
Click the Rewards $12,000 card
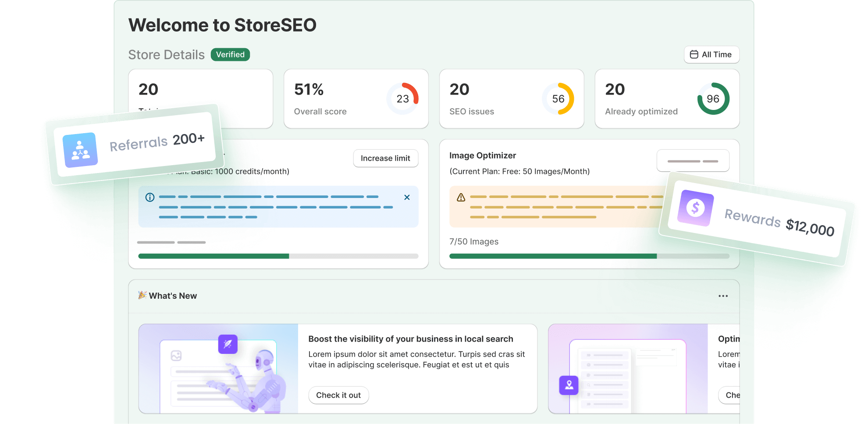pyautogui.click(x=757, y=219)
